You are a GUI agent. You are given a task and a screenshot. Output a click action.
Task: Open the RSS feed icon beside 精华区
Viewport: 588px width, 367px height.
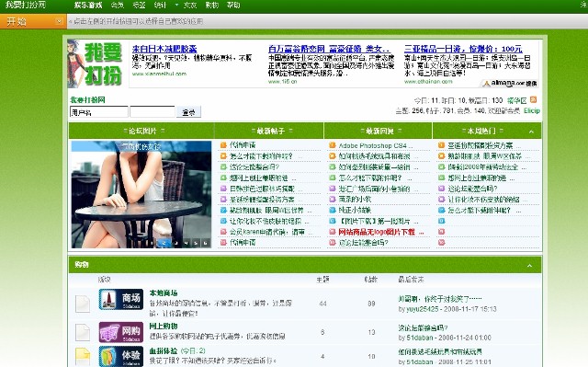[x=533, y=100]
